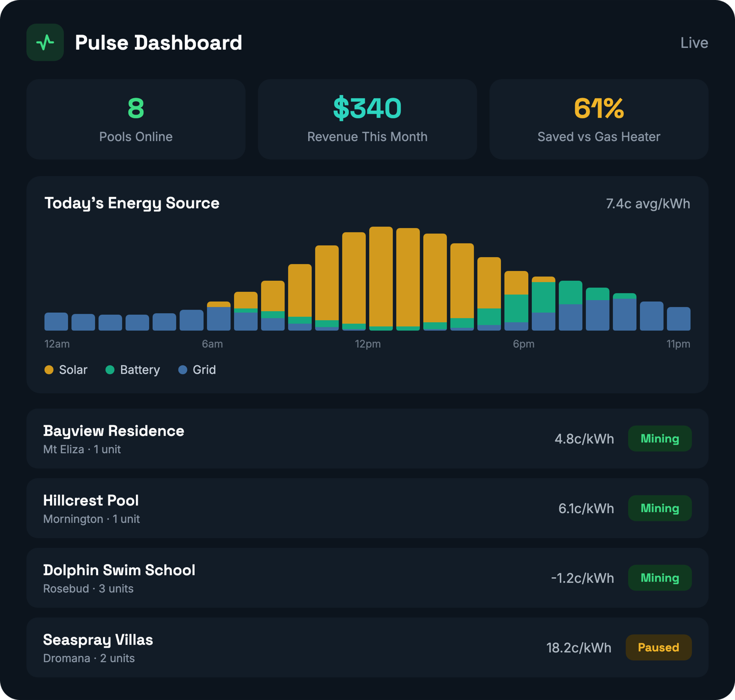
Task: Click 'Dromana · 2 units' subtitle
Action: 89,659
